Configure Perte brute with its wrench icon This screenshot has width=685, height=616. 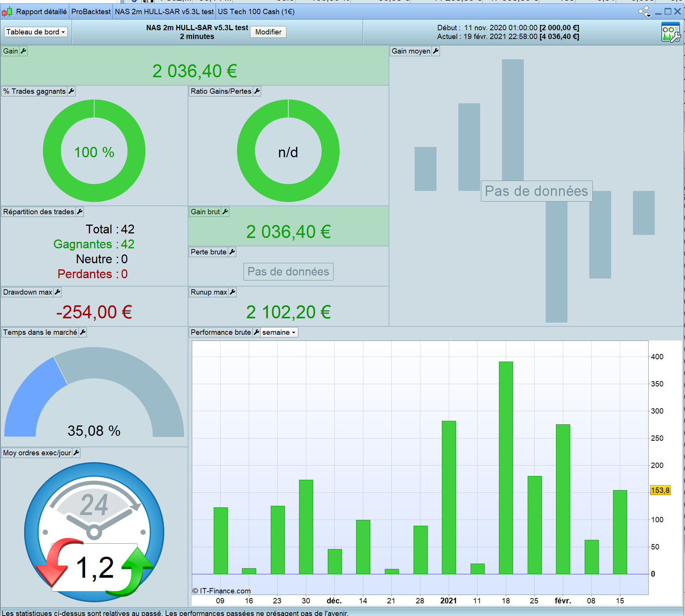coord(232,252)
